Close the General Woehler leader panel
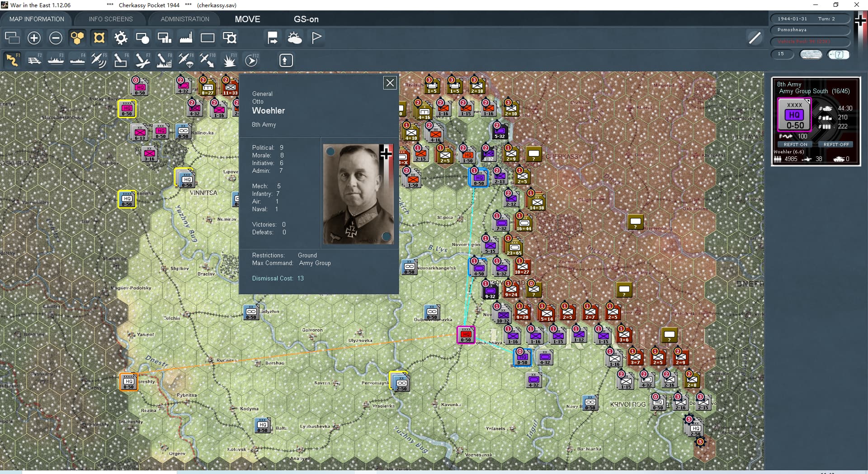 390,83
